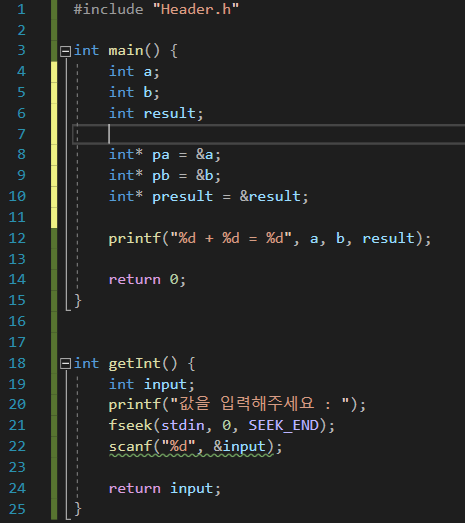Click line number 1 in the gutter
The height and width of the screenshot is (523, 465).
pyautogui.click(x=21, y=9)
